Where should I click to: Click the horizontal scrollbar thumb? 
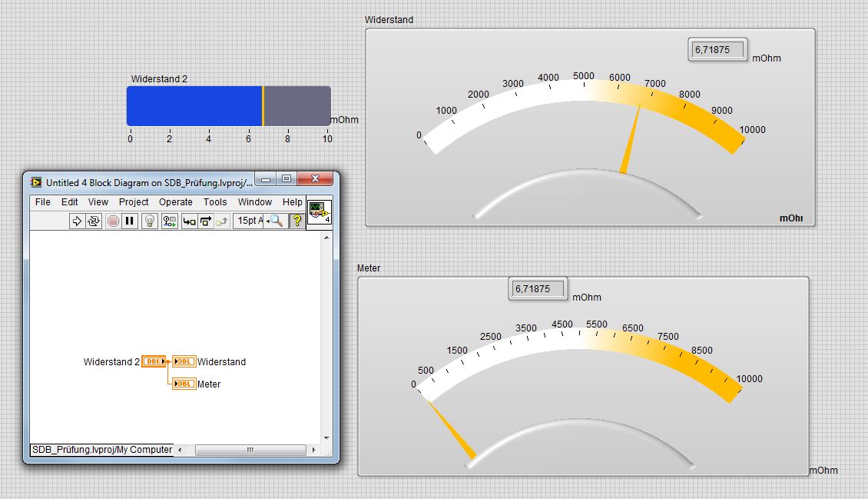click(250, 450)
